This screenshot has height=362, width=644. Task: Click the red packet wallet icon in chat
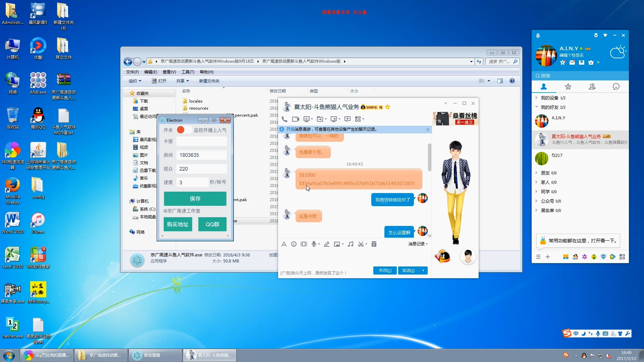(x=374, y=244)
